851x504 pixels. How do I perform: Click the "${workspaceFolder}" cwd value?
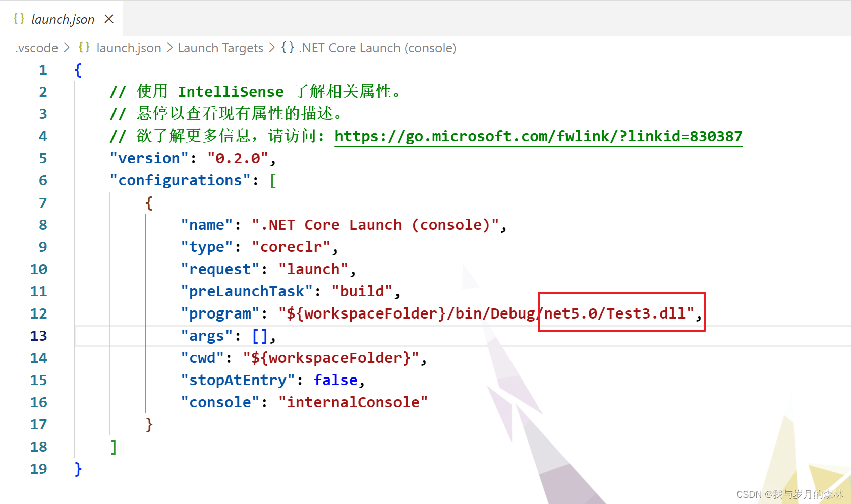pos(333,357)
